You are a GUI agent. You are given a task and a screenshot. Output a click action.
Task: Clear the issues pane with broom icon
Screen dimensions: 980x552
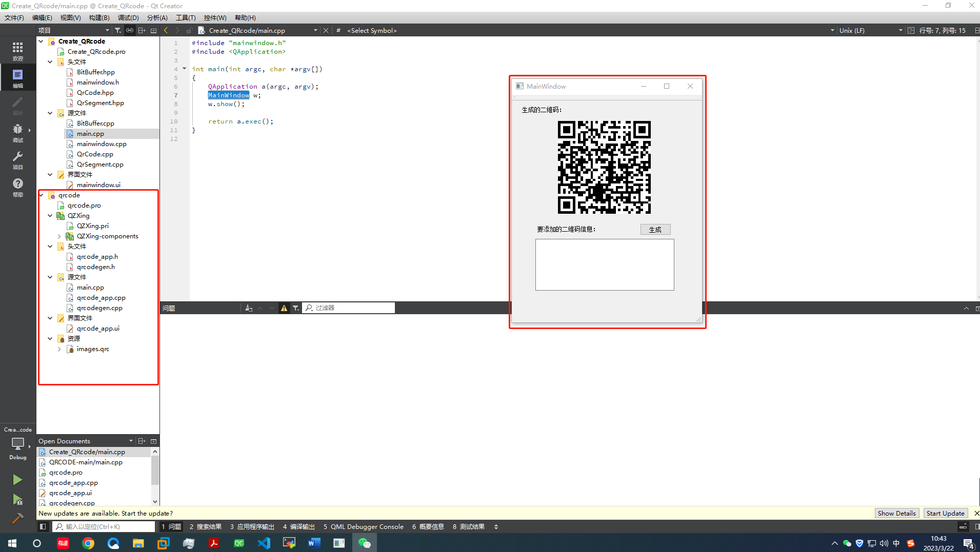(x=249, y=308)
